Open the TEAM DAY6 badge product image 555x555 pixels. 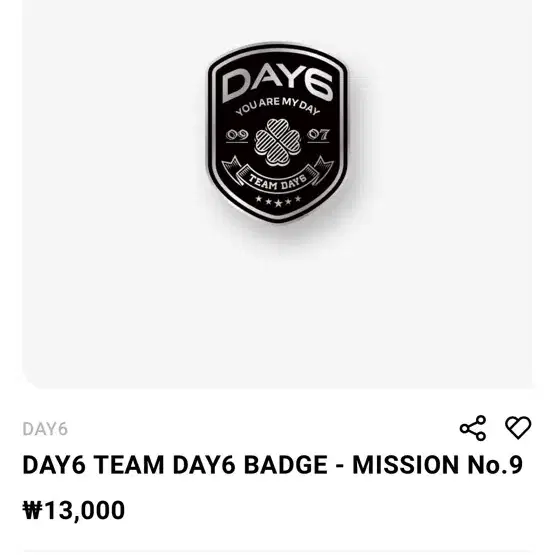coord(277,194)
